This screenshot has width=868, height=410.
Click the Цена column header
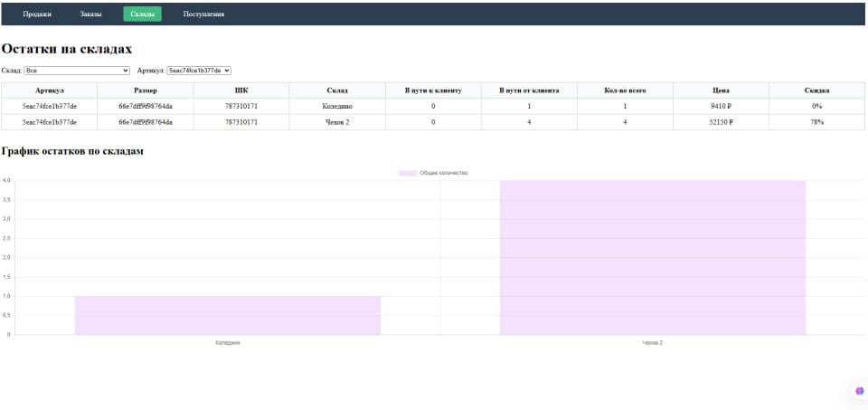click(722, 91)
